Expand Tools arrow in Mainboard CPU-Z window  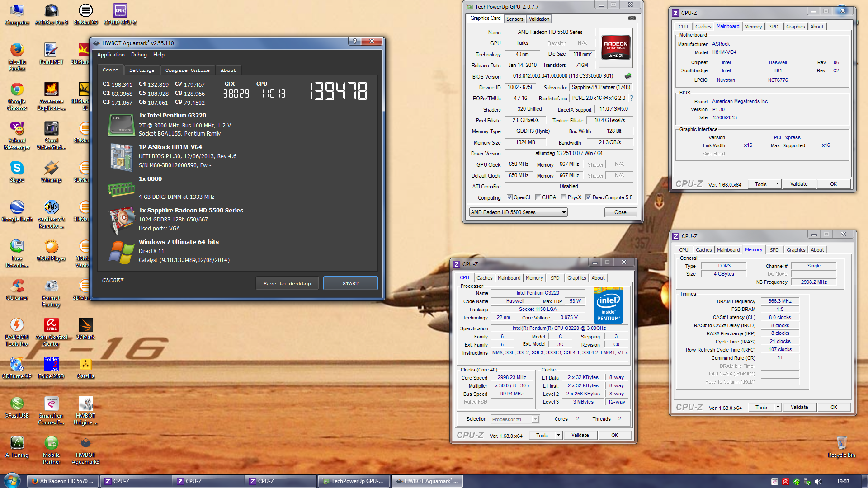[x=777, y=184]
